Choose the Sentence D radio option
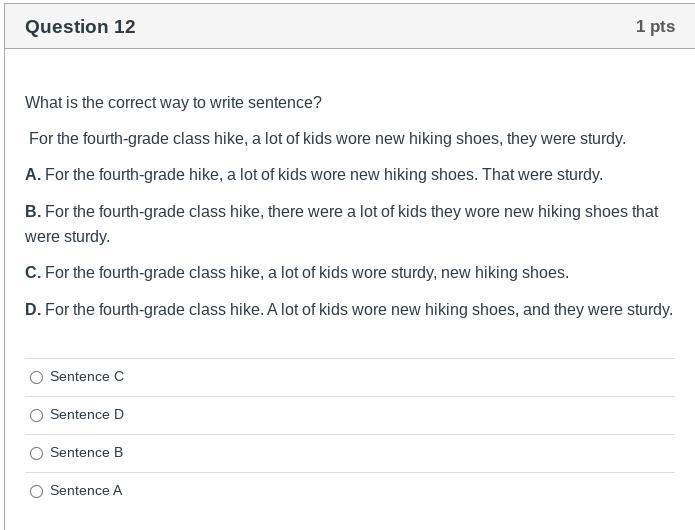This screenshot has width=695, height=530. [37, 415]
